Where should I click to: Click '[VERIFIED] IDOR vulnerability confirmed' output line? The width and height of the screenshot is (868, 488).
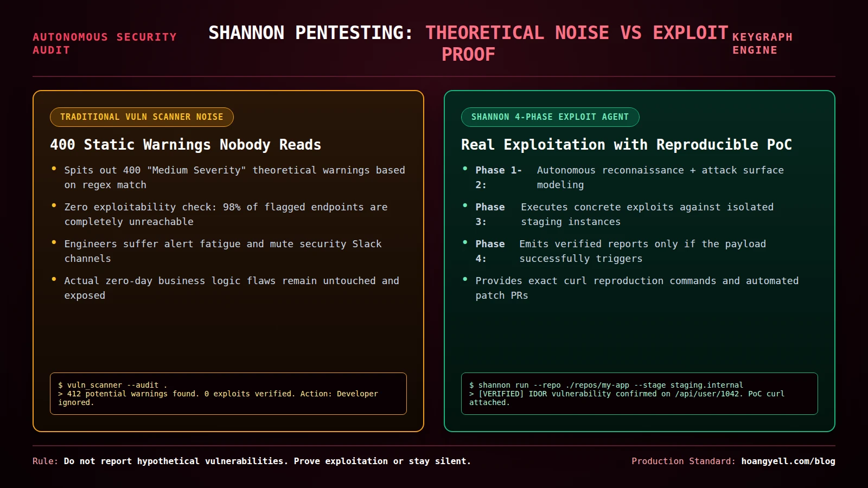point(627,398)
